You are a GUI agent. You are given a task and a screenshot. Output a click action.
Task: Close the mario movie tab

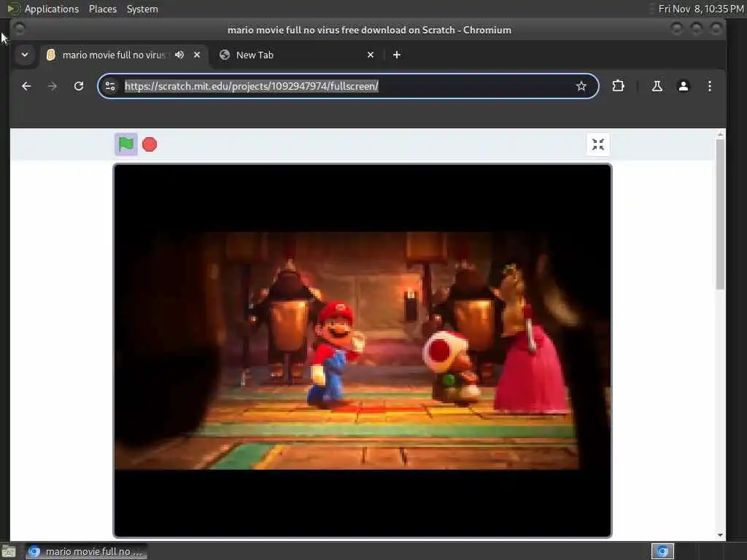point(197,55)
